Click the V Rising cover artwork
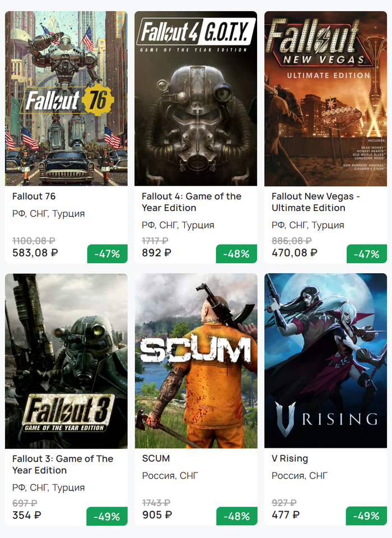 (325, 361)
